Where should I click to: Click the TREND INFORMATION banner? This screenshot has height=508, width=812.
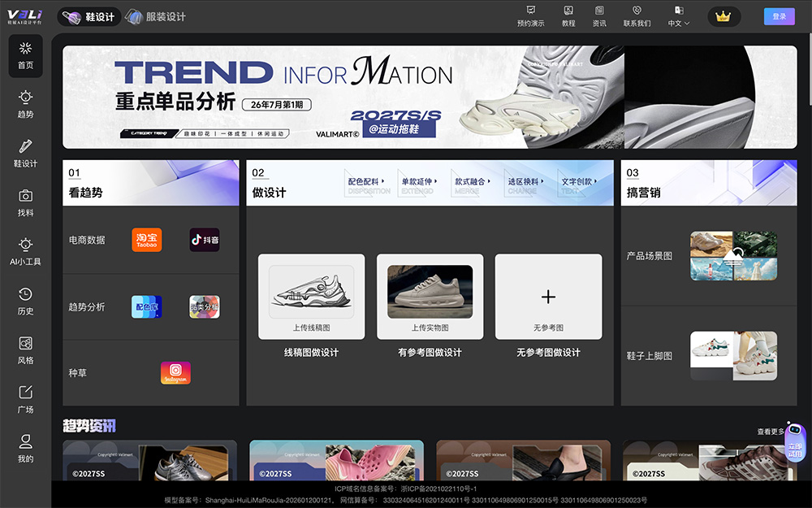[430, 97]
